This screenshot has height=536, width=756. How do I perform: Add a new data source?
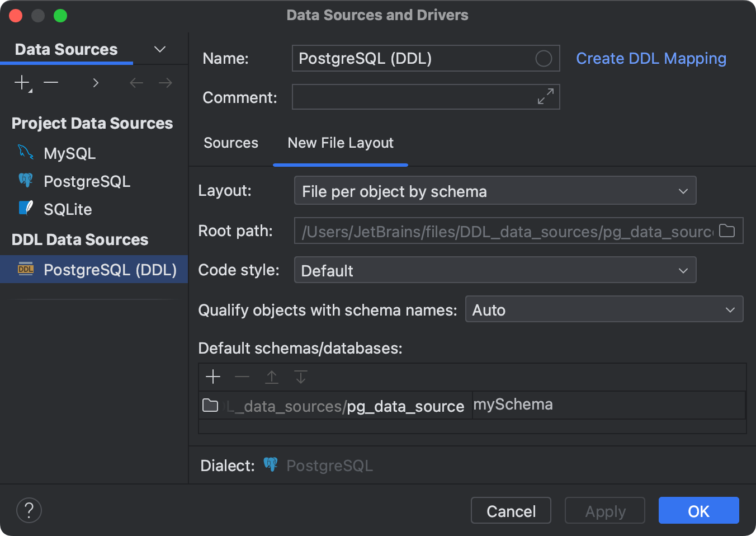coord(21,82)
